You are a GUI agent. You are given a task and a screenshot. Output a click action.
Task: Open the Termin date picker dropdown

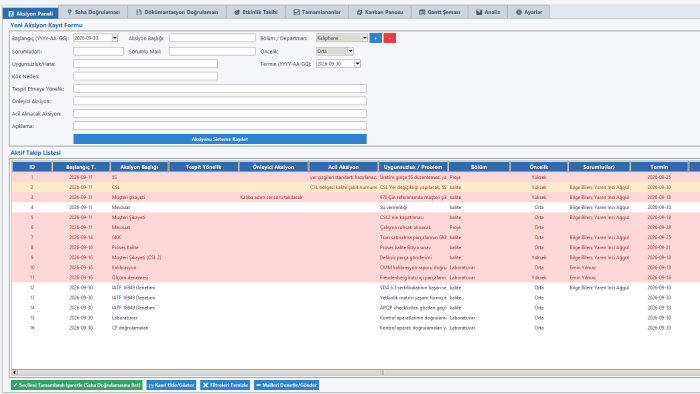358,64
